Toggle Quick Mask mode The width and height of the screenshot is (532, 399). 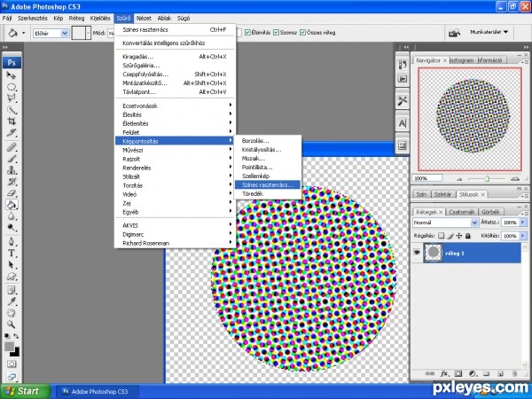click(12, 364)
